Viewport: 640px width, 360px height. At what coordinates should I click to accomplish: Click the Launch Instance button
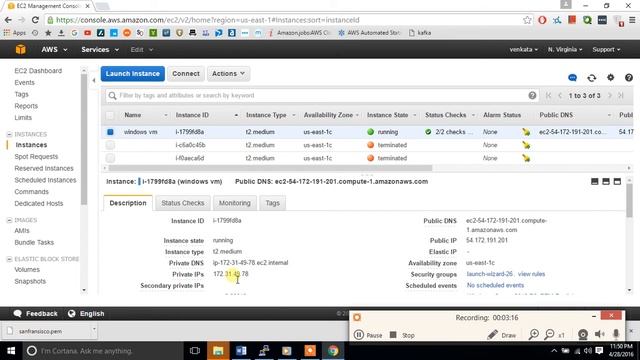click(133, 73)
